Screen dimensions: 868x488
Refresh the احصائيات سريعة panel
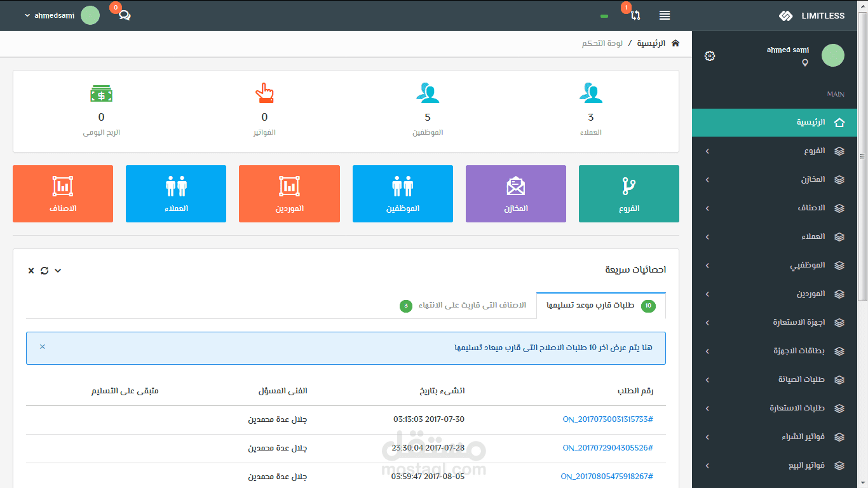click(x=44, y=270)
